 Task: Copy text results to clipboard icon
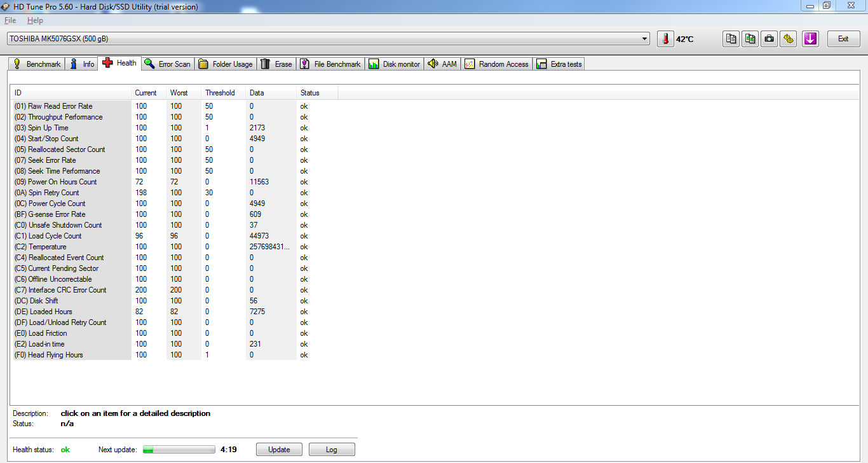[731, 39]
